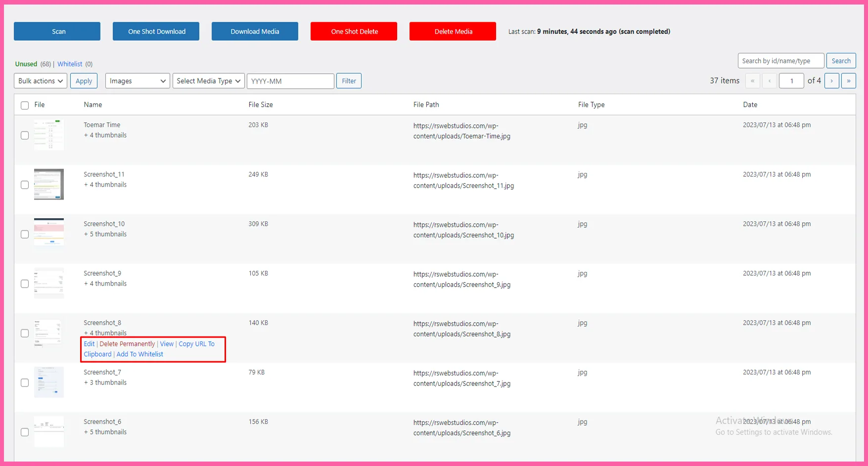Click Delete Permanently for Screenshot_8
This screenshot has height=466, width=868.
[127, 344]
